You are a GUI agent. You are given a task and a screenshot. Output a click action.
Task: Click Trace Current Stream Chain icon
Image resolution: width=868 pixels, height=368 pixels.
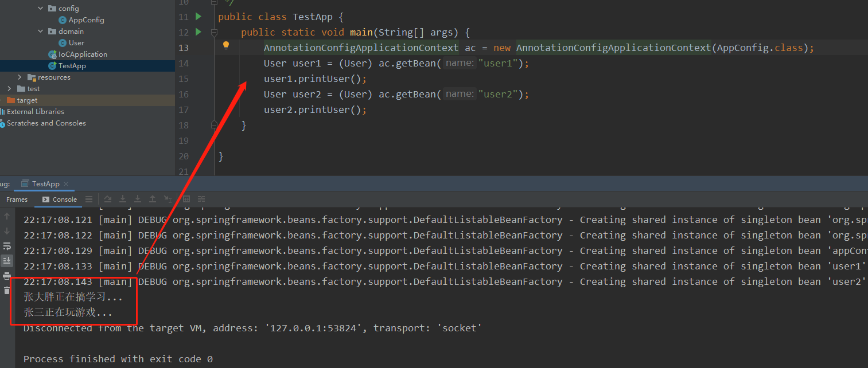pos(201,199)
